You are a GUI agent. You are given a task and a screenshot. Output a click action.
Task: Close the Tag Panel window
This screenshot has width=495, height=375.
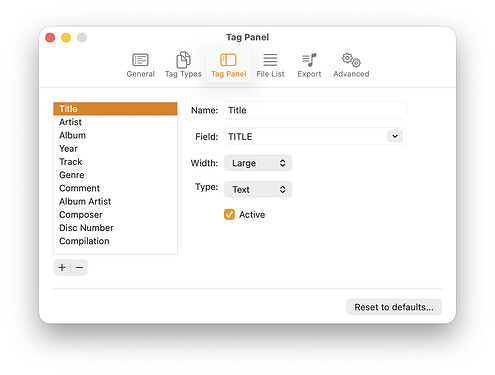tap(50, 37)
